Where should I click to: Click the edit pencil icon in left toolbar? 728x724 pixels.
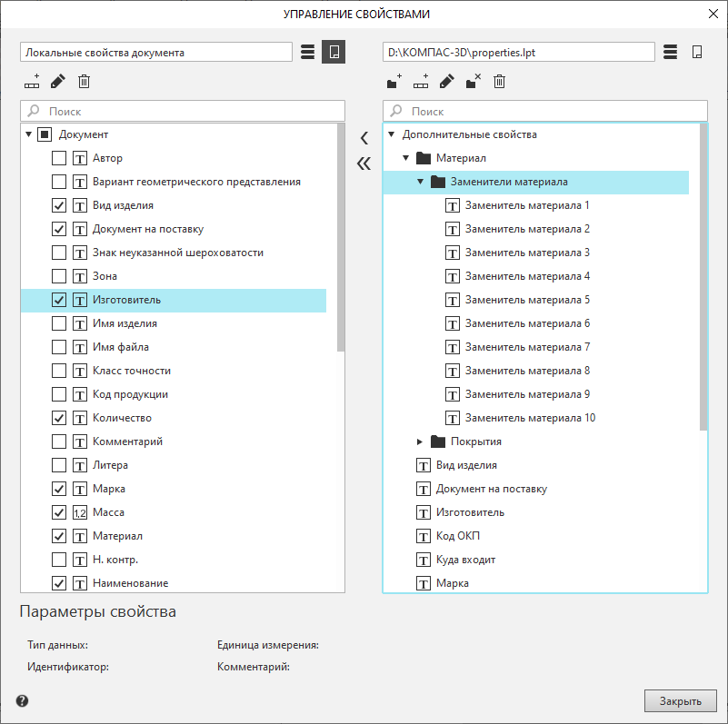click(58, 82)
